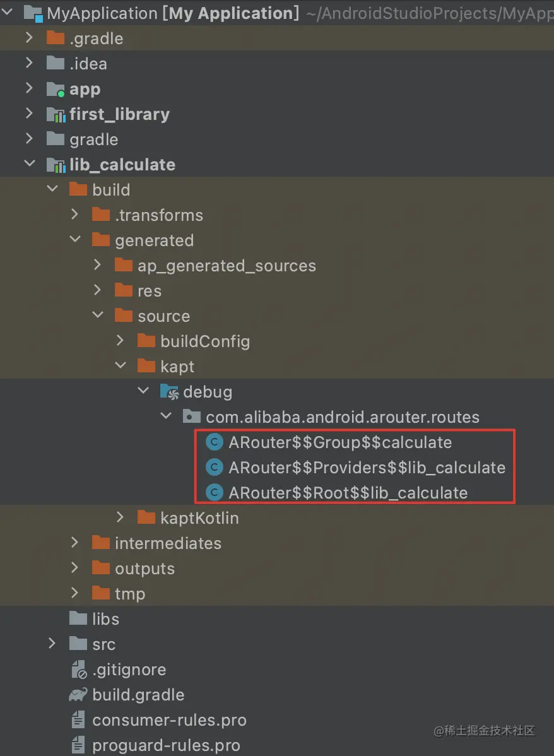Screen dimensions: 554x756
Task: Click the proguard-rules.pro file icon
Action: [x=78, y=745]
